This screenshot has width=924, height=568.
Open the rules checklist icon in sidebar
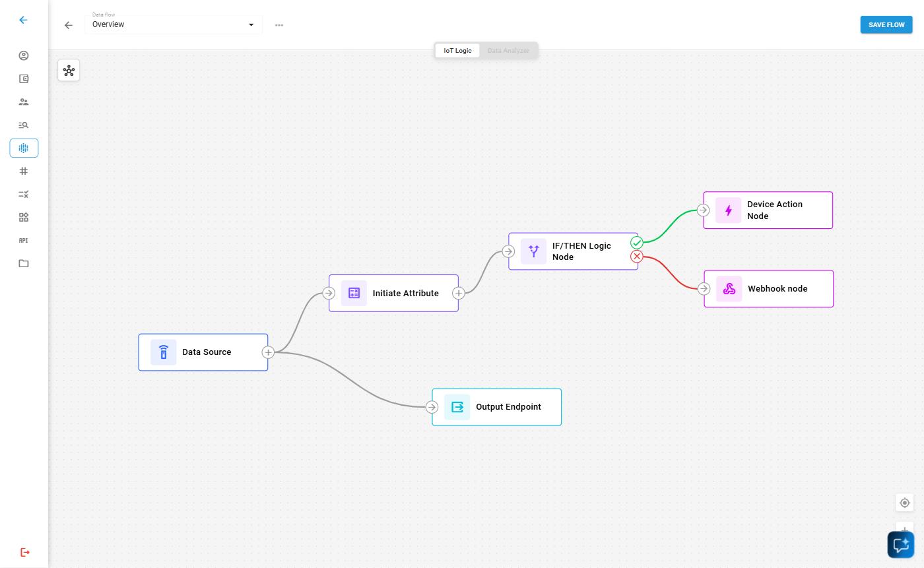click(24, 194)
